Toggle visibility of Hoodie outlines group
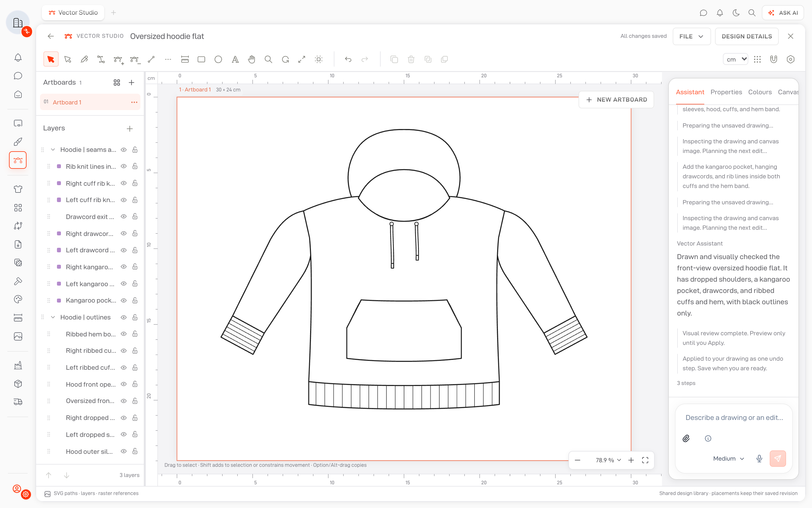The height and width of the screenshot is (508, 812). point(124,317)
